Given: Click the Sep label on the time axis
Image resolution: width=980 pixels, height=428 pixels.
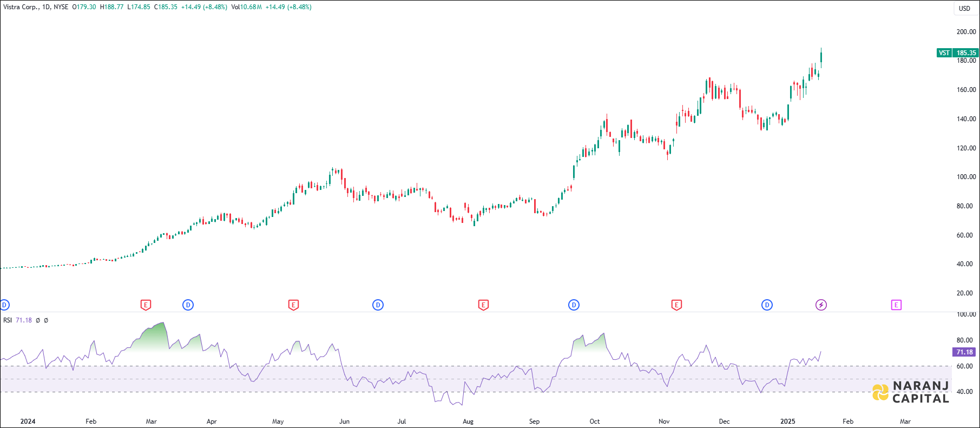Looking at the screenshot, I should coord(534,422).
